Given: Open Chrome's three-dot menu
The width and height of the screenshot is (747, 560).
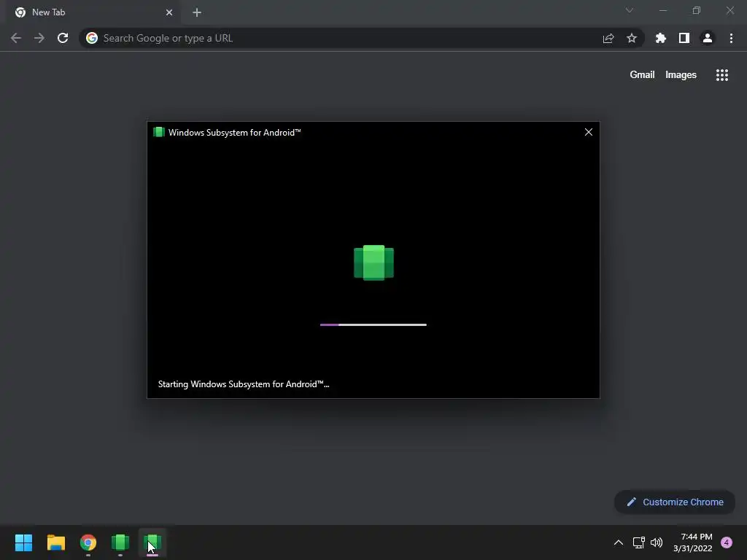Looking at the screenshot, I should [x=731, y=38].
